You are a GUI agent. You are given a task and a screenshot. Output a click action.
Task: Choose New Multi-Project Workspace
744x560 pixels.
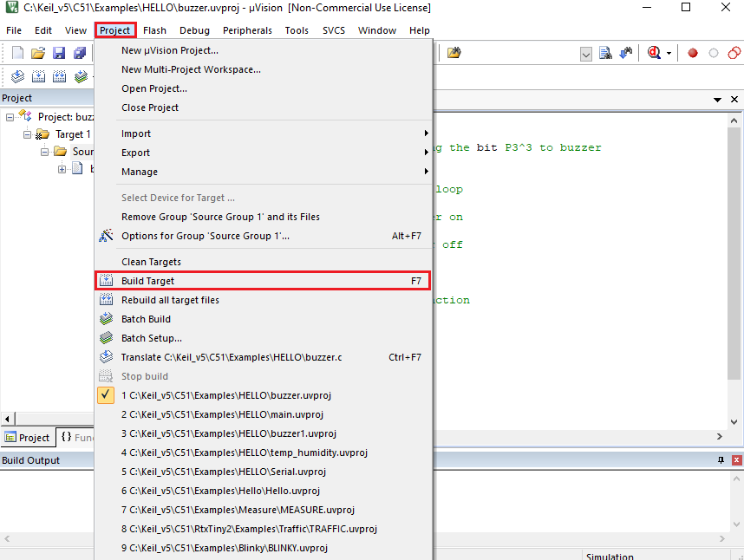[264, 69]
